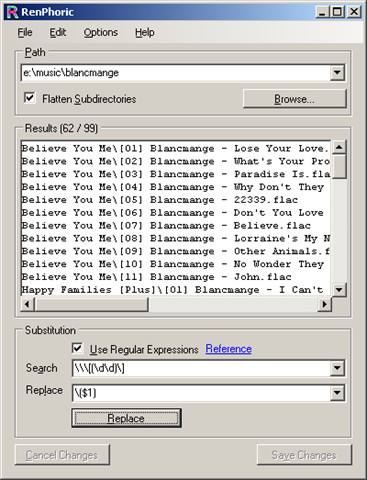
Task: Maximize the RenPhoric window
Action: 337,12
